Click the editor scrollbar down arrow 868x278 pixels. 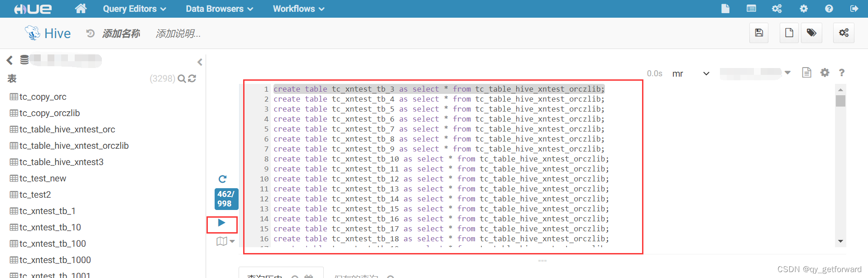(x=840, y=241)
